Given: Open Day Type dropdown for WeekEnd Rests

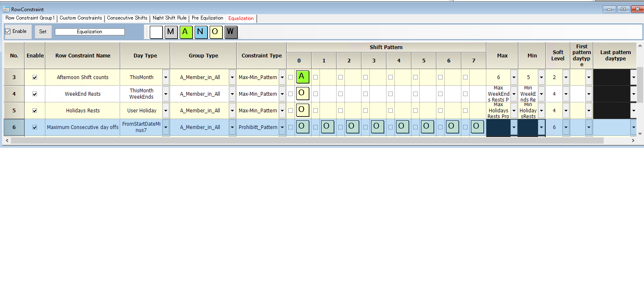Looking at the screenshot, I should (166, 94).
